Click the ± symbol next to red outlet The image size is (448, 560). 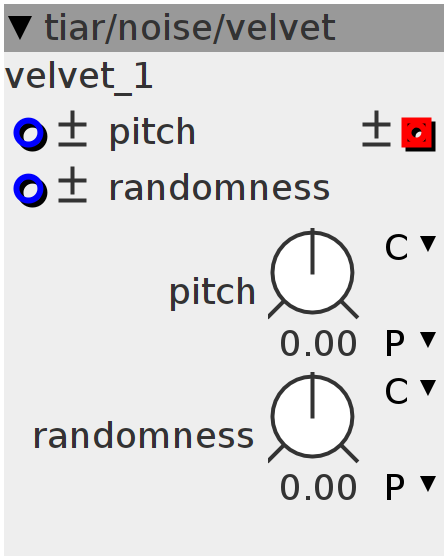tap(376, 129)
